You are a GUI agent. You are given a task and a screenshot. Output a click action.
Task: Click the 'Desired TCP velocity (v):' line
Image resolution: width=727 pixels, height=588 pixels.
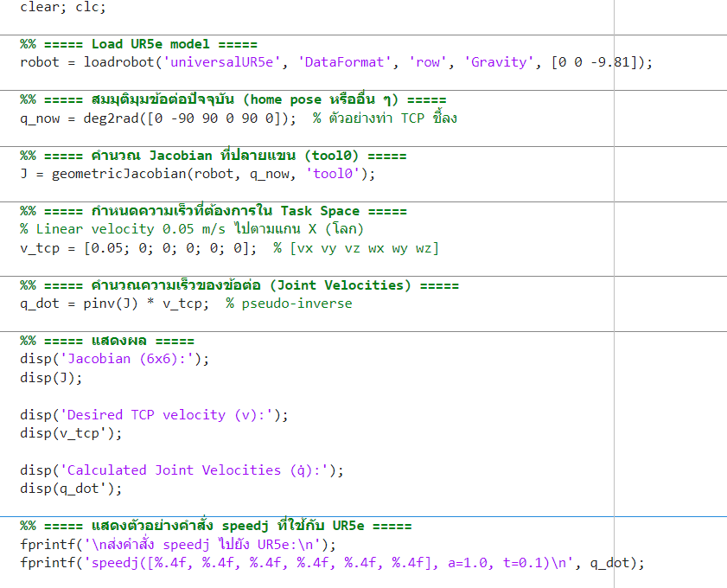(154, 415)
